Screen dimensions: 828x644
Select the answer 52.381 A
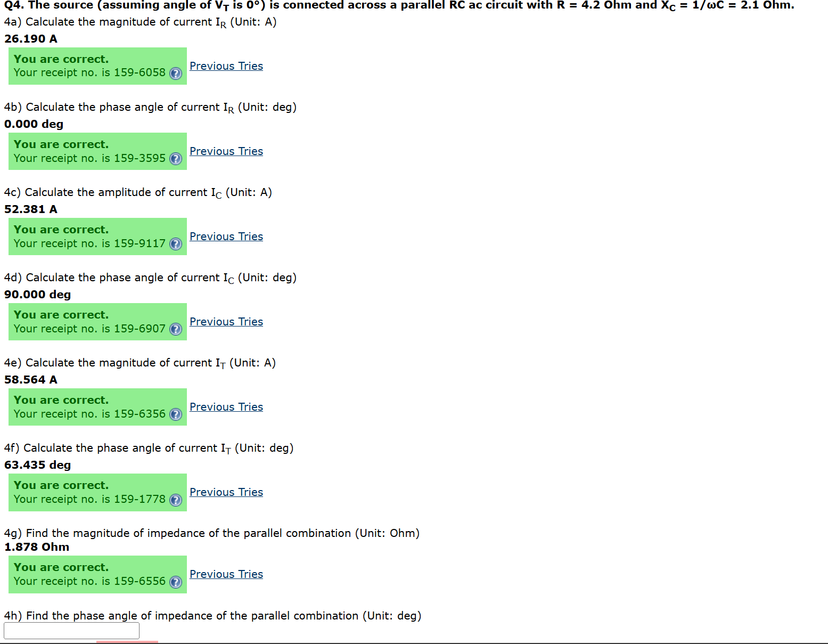[x=31, y=209]
